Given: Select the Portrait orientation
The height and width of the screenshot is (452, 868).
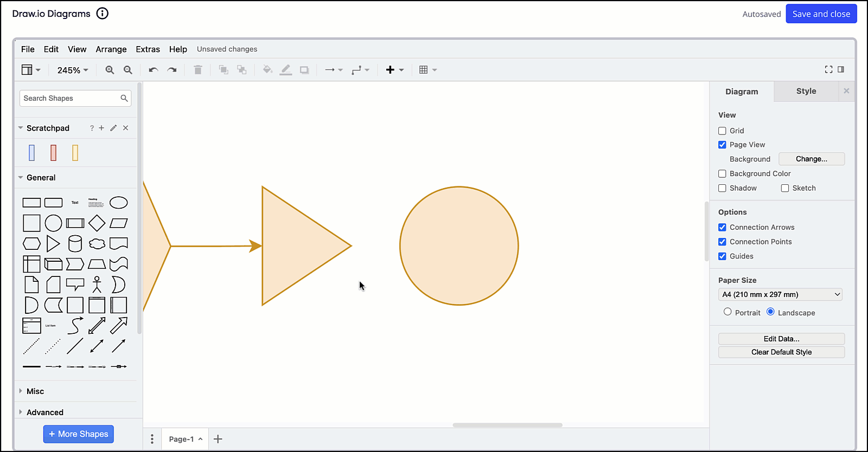Looking at the screenshot, I should coord(727,312).
